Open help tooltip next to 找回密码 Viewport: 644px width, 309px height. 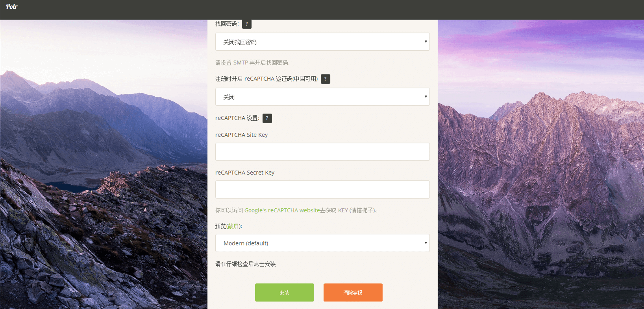[x=247, y=24]
